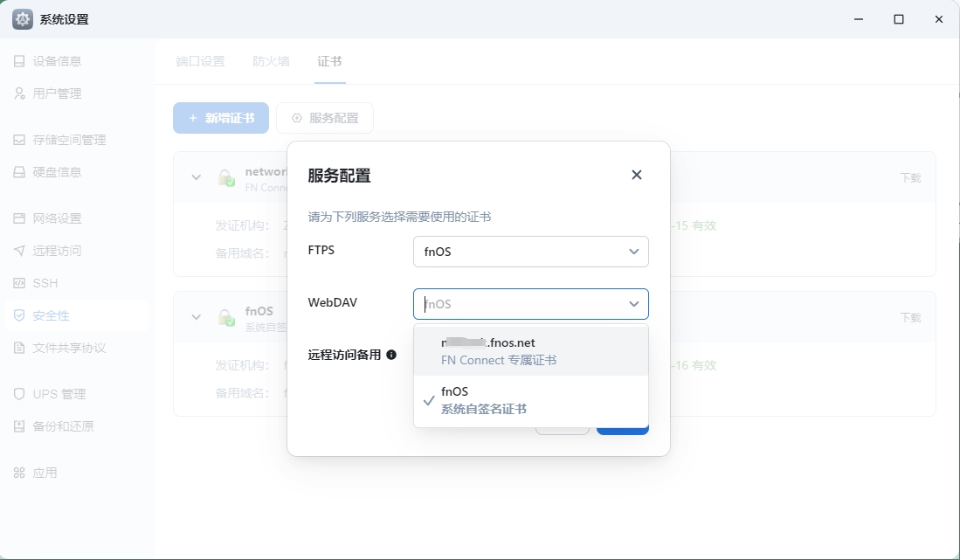The image size is (960, 560).
Task: Click the lock icon of the network certificate
Action: tap(226, 178)
